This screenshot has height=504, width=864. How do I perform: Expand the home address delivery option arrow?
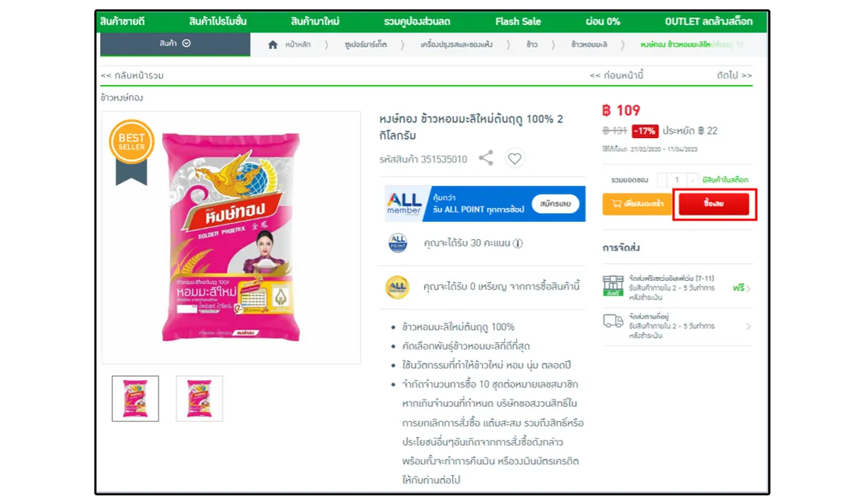[748, 326]
